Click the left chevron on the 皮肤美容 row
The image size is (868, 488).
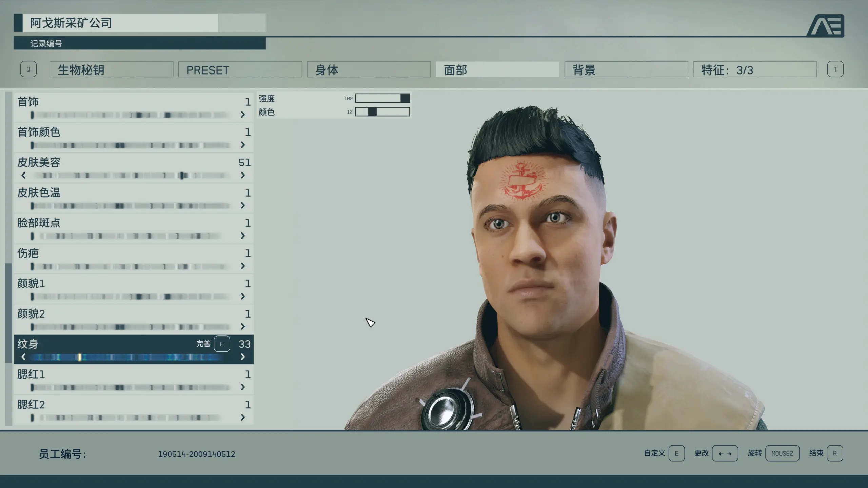[23, 175]
